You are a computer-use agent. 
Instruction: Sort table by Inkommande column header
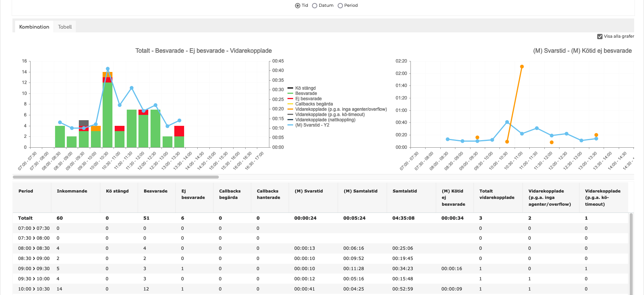72,191
